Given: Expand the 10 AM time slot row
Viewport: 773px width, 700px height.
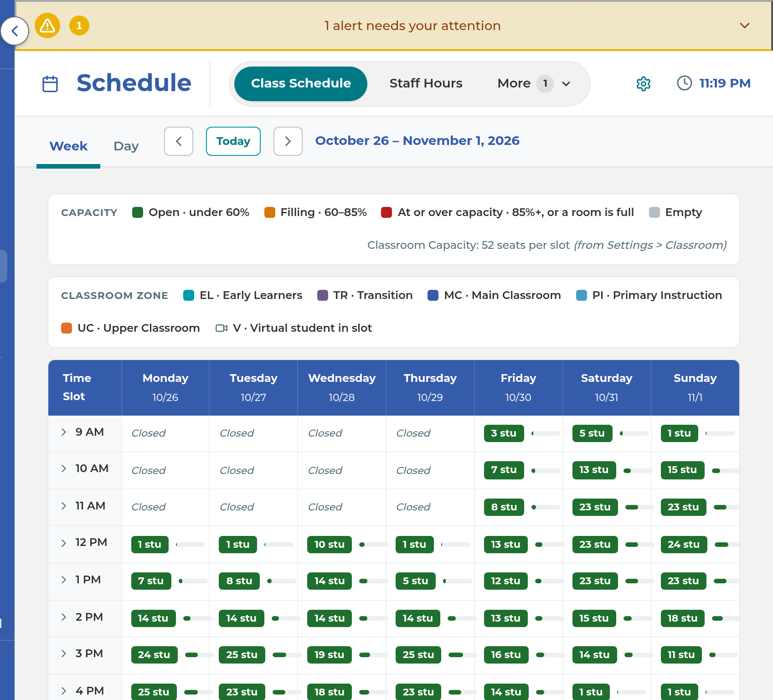Looking at the screenshot, I should [64, 468].
